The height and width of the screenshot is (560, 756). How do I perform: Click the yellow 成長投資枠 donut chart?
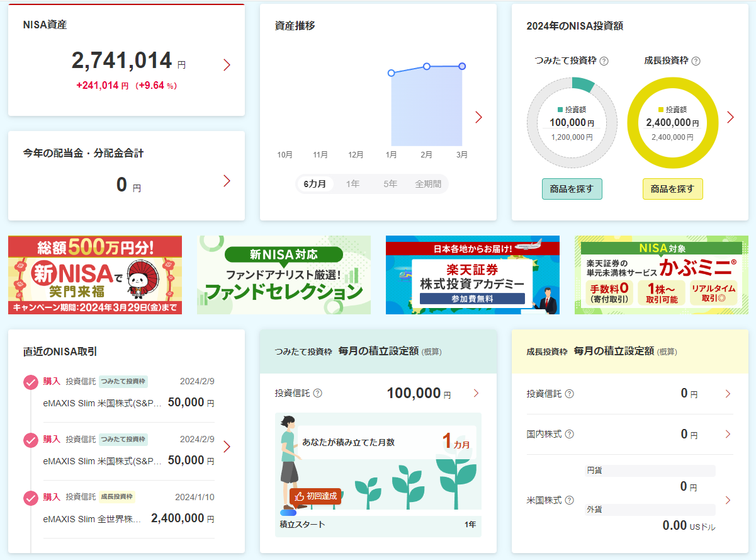click(672, 122)
